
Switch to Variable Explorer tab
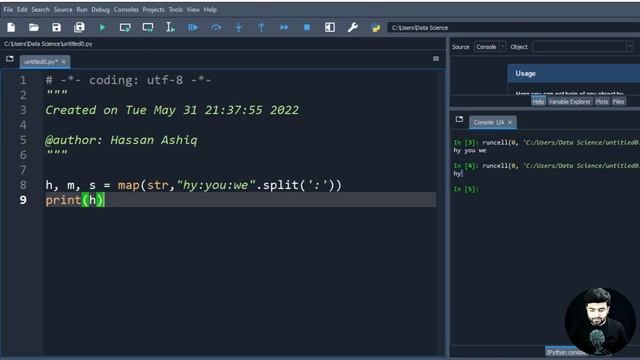pyautogui.click(x=569, y=102)
